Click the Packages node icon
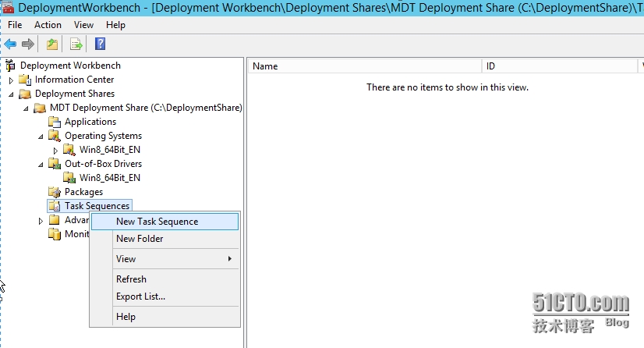Screen dimensions: 644x348 point(55,192)
